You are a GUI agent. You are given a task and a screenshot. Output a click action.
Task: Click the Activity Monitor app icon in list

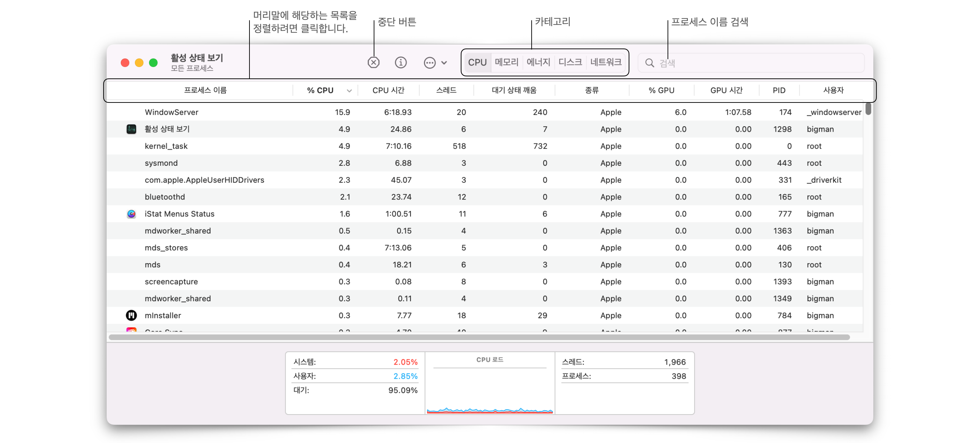pos(131,129)
